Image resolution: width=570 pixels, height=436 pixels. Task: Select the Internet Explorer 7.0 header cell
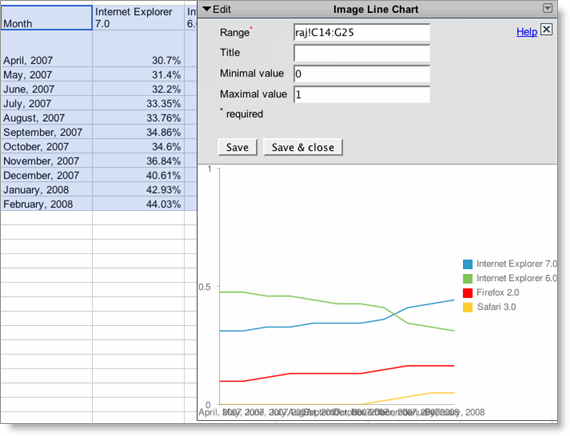click(139, 18)
